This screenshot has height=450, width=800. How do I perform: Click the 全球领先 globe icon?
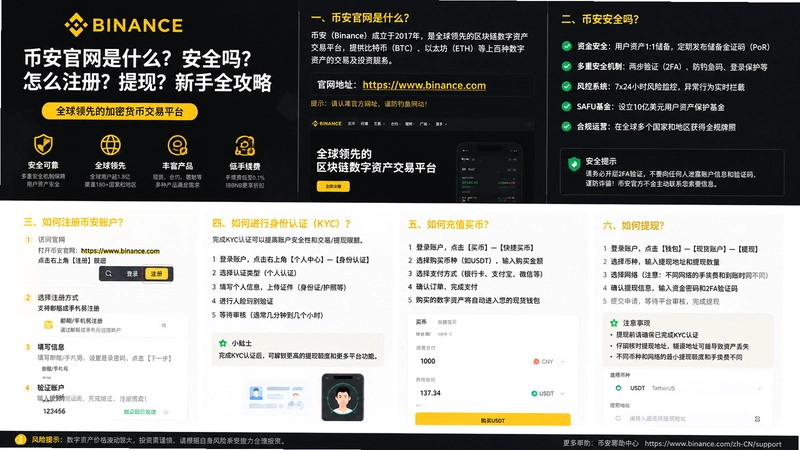(110, 145)
